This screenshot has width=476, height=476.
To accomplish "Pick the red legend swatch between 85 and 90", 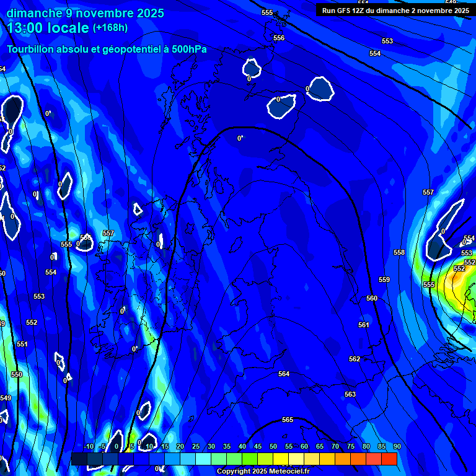I will coord(389,459).
